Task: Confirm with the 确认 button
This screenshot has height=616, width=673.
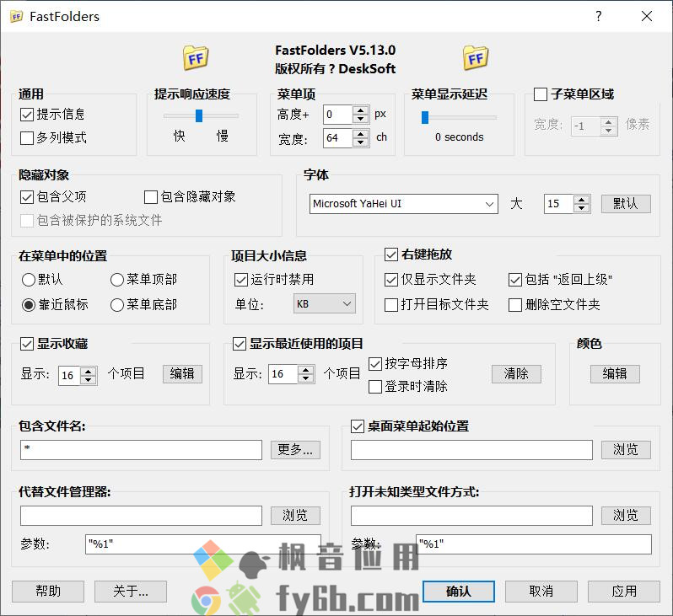Action: pos(459,592)
